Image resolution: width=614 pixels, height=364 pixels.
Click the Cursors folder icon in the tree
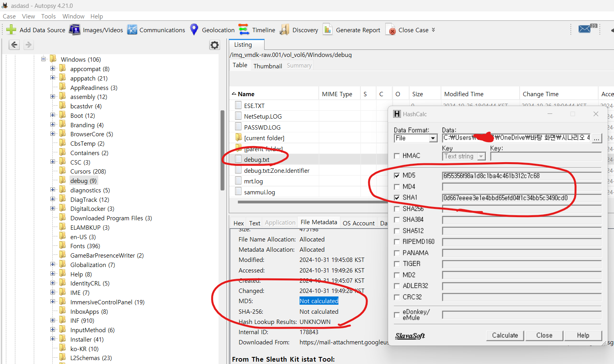coord(63,171)
